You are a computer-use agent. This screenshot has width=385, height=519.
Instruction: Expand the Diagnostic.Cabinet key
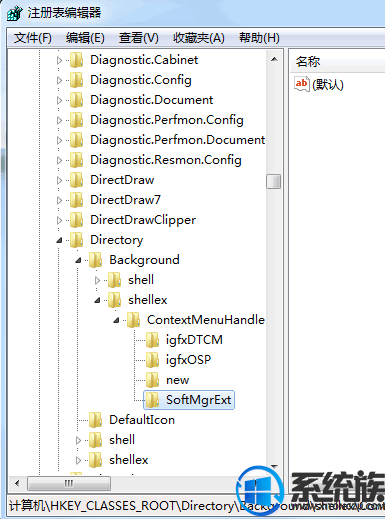(x=59, y=60)
